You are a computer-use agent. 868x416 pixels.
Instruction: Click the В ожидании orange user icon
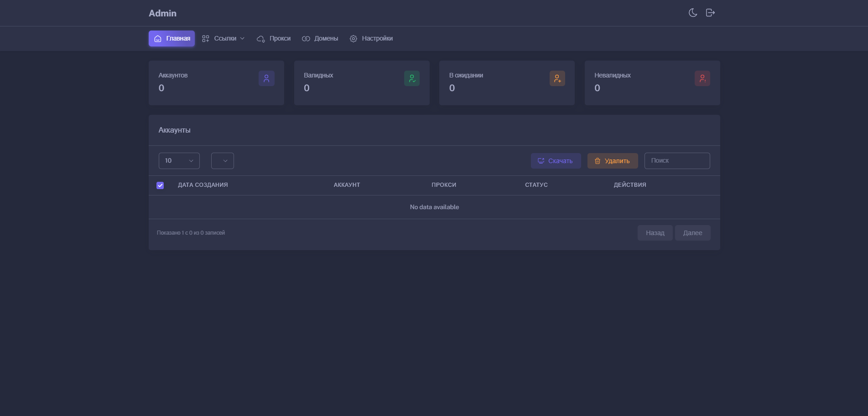(x=557, y=78)
